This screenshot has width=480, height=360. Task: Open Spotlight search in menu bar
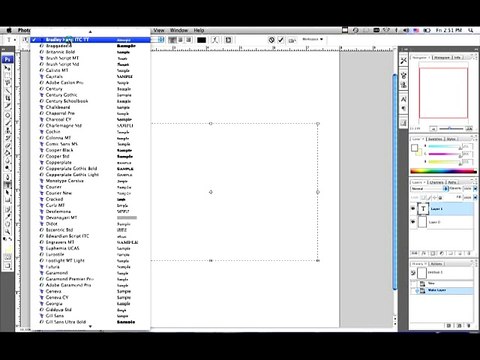470,30
